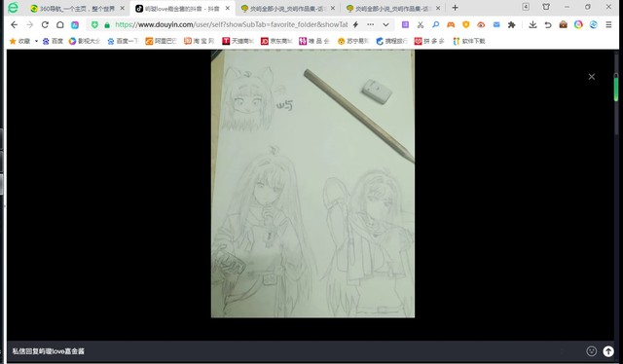This screenshot has width=623, height=364.
Task: Reload the page with the refresh icon
Action: click(45, 24)
